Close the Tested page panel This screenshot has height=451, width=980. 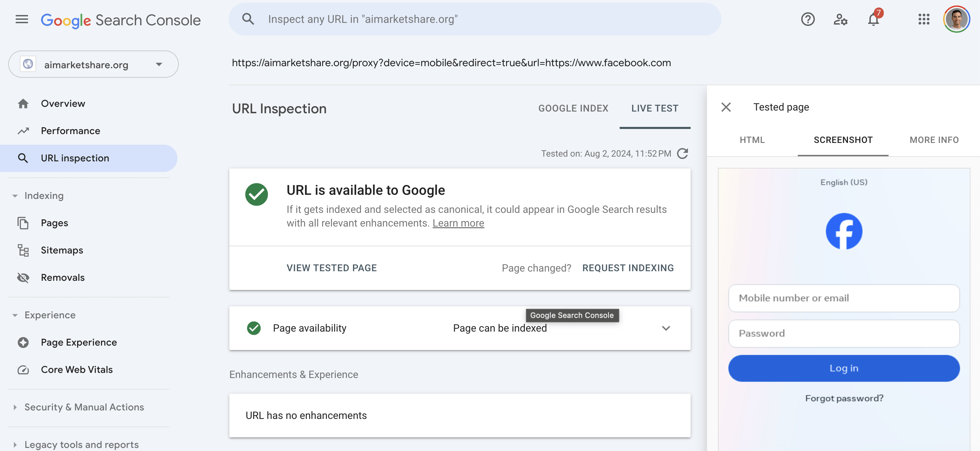click(x=726, y=107)
